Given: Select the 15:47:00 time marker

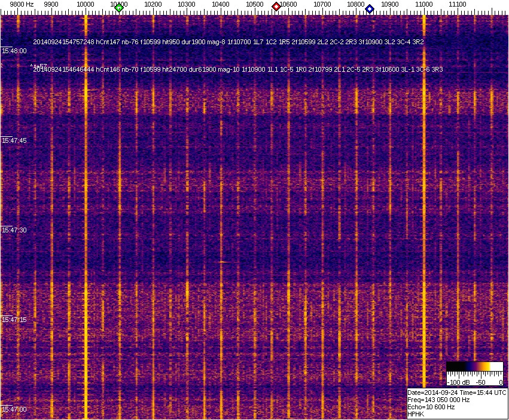Looking at the screenshot, I should coord(14,409).
